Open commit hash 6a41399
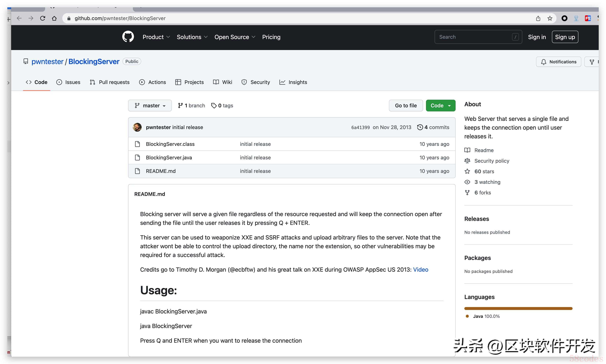This screenshot has height=364, width=606. coord(360,127)
